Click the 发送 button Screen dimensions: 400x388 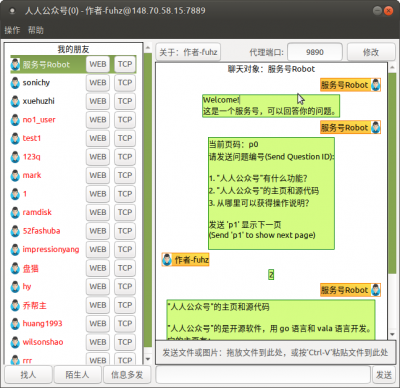click(x=384, y=375)
